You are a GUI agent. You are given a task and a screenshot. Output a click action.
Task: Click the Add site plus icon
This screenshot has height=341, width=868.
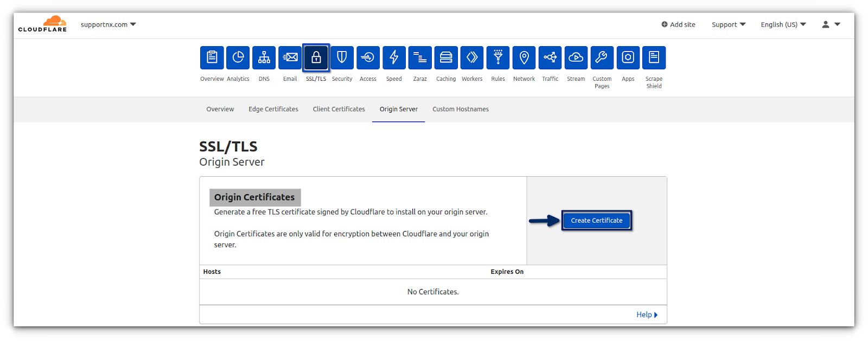[664, 24]
